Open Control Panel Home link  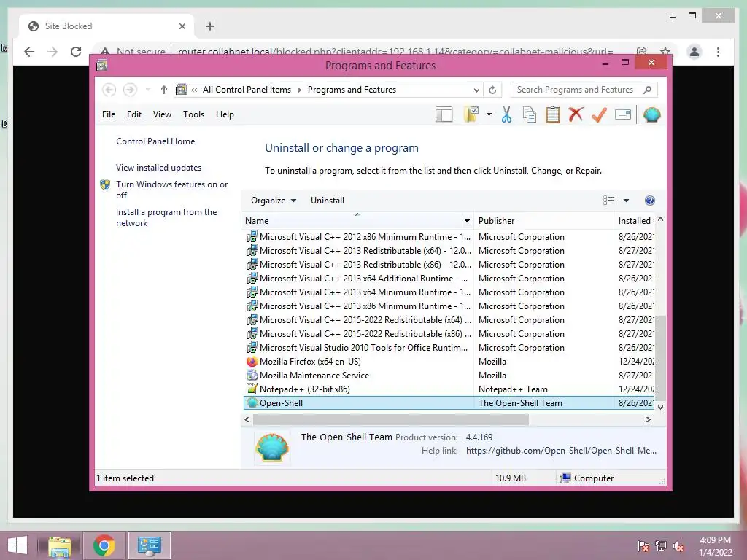[155, 141]
